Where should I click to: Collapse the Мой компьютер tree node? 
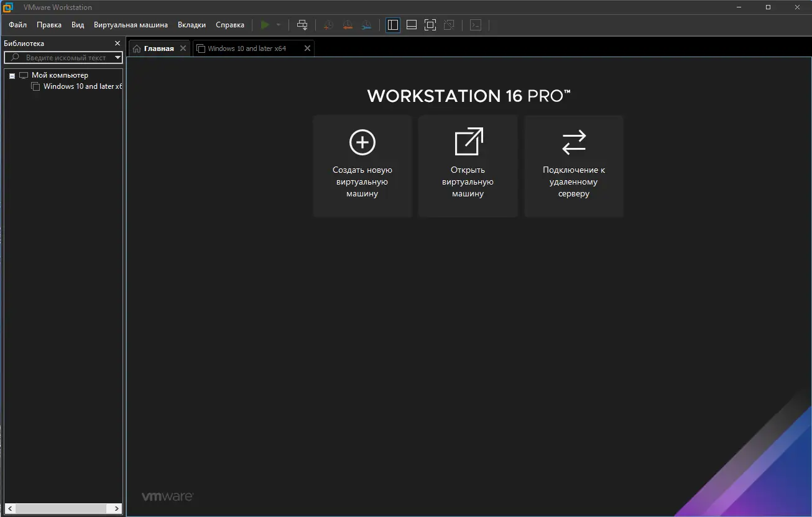[x=11, y=75]
